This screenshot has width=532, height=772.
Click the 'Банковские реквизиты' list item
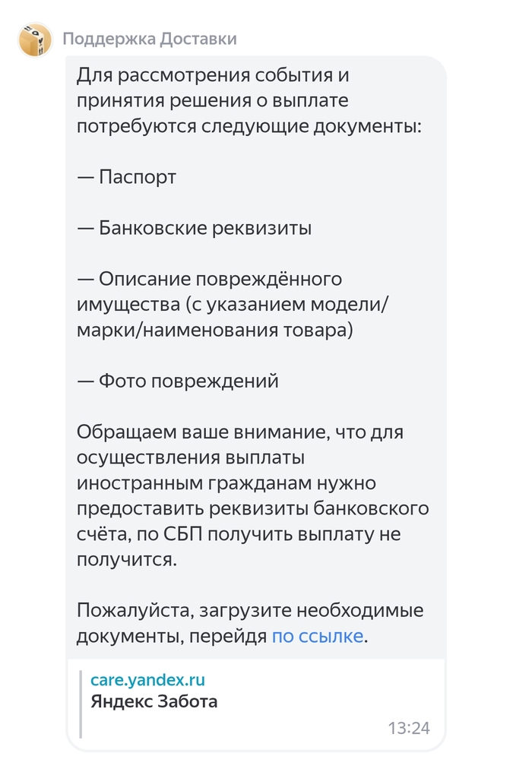195,228
